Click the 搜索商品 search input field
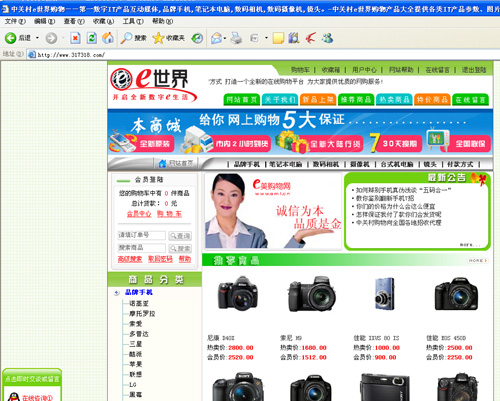The image size is (500, 401). [141, 248]
